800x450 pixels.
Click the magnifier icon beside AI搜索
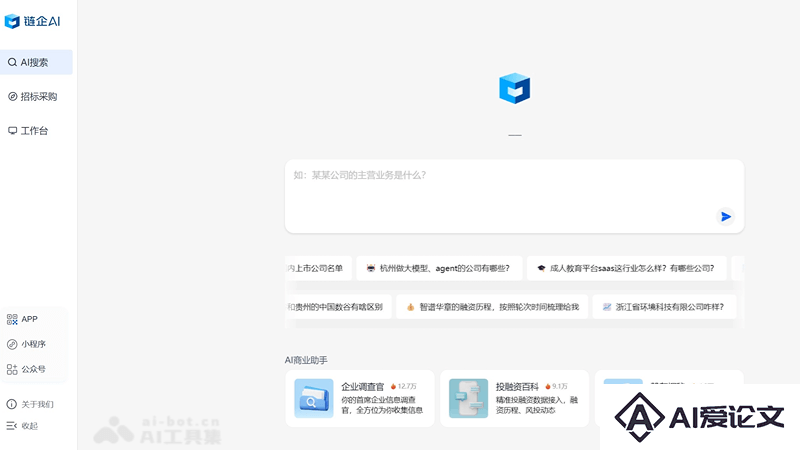pos(12,62)
